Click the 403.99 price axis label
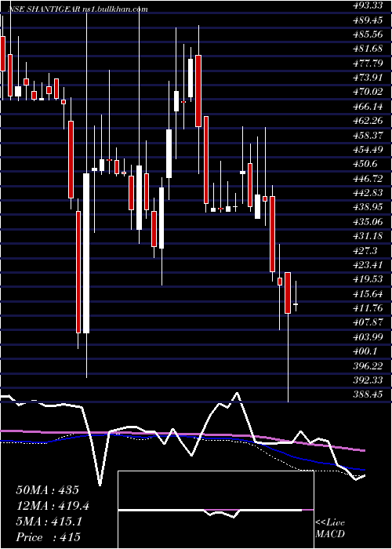The height and width of the screenshot is (549, 392). (x=367, y=336)
